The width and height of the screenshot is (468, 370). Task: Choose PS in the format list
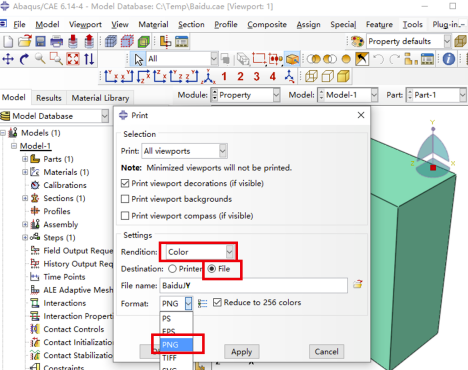(177, 319)
